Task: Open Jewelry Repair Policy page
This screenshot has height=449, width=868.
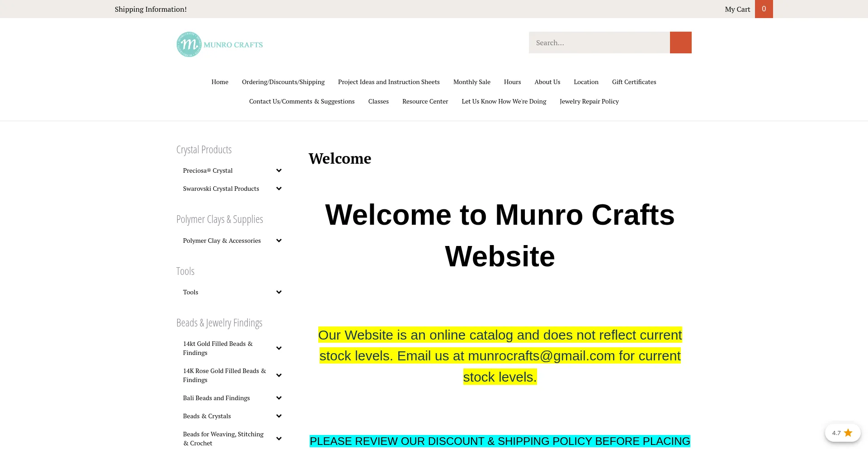Action: 589,101
